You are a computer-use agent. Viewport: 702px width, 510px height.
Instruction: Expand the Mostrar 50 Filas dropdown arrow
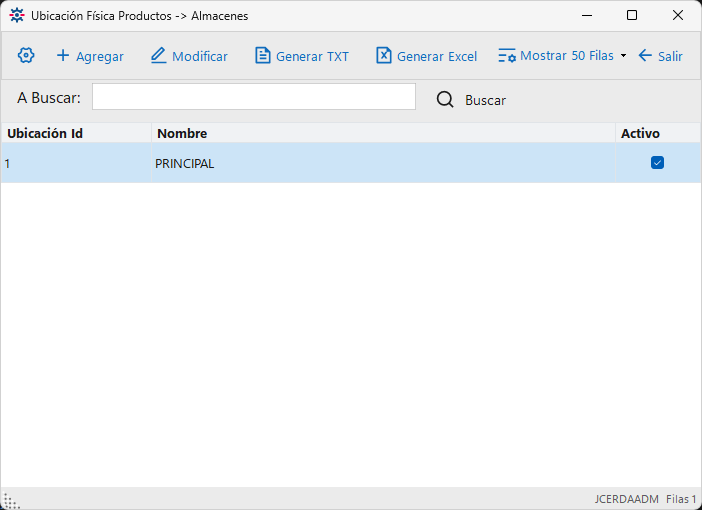pyautogui.click(x=623, y=56)
